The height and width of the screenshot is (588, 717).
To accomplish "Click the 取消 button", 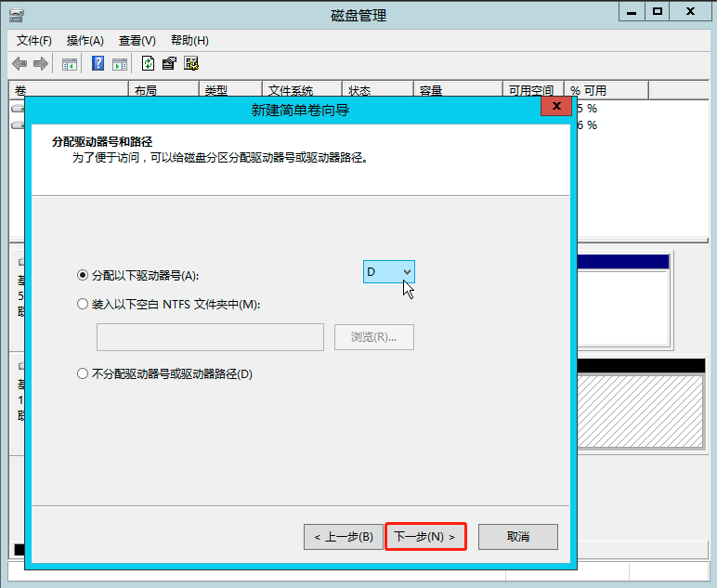I will pos(518,537).
